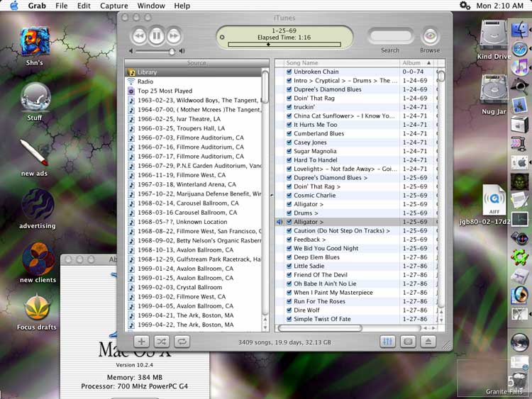Pause playback in iTunes
The height and width of the screenshot is (399, 532).
pos(157,35)
